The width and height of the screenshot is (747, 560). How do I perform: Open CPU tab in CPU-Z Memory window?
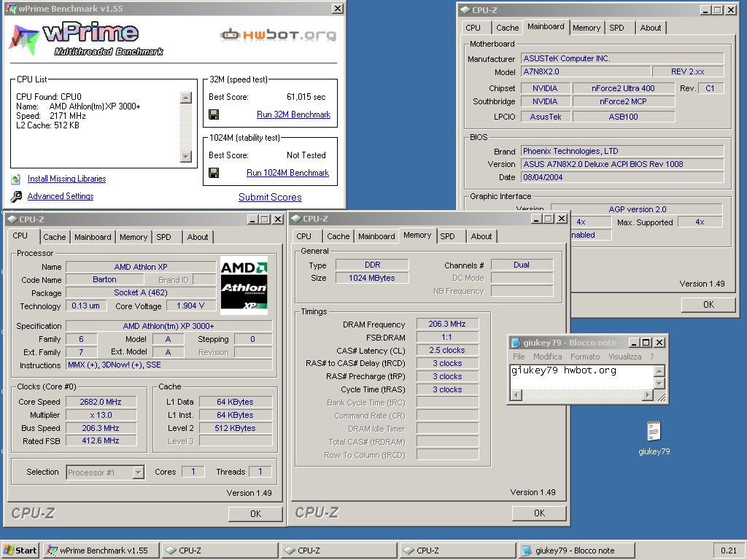click(303, 236)
